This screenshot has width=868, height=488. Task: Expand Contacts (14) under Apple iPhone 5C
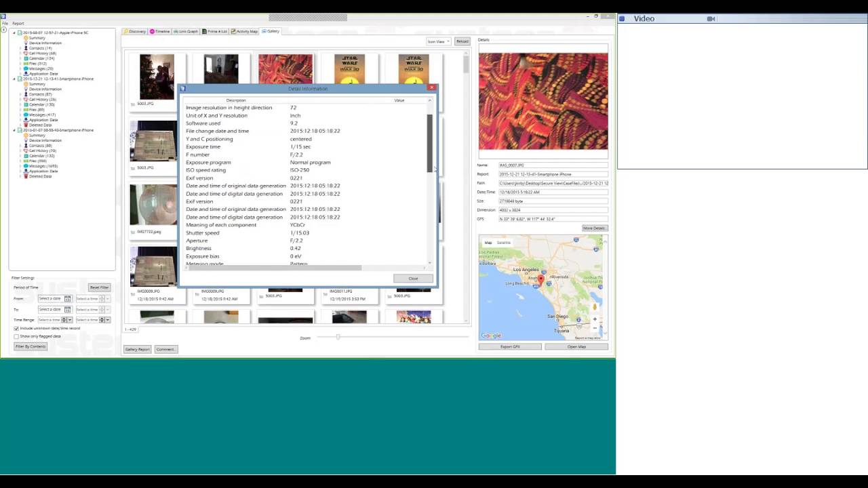pos(20,48)
